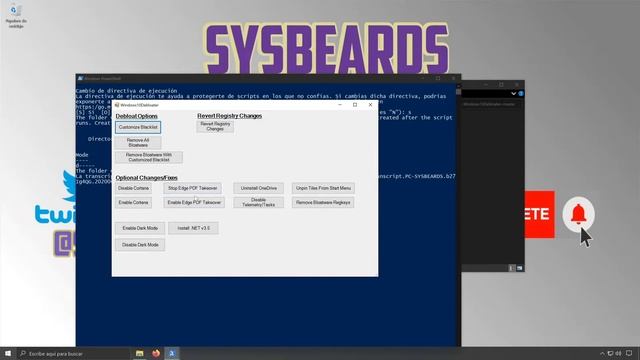Open File Explorer from taskbar
The height and width of the screenshot is (360, 640).
tap(140, 353)
